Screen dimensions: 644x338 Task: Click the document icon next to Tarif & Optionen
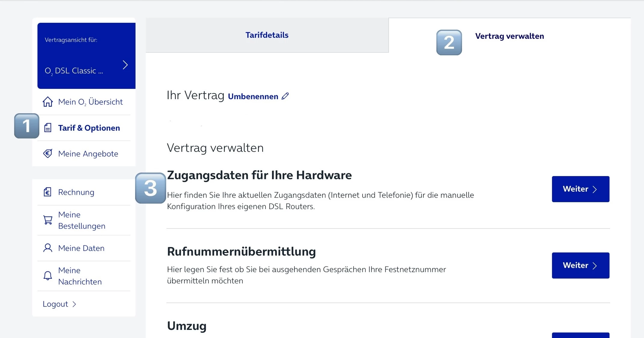[x=48, y=128]
